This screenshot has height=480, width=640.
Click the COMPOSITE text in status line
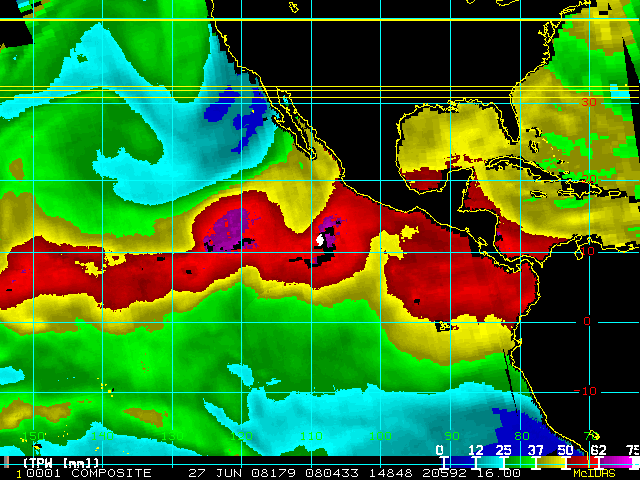[x=111, y=473]
